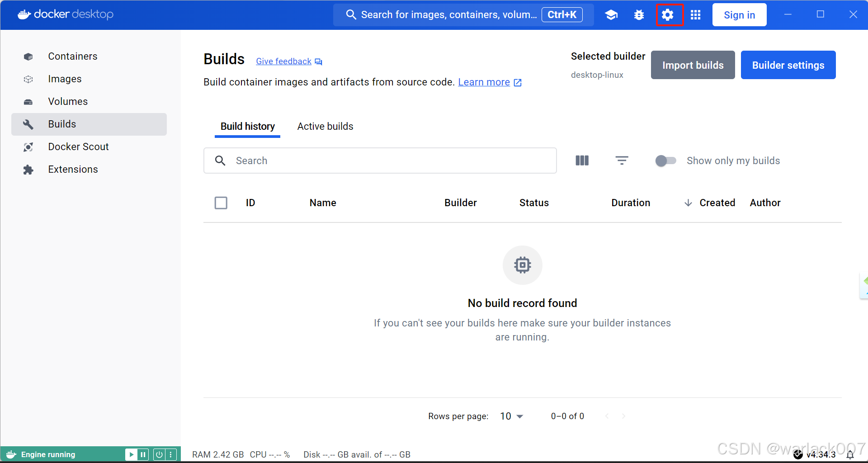The width and height of the screenshot is (868, 463).
Task: Click the Containers sidebar icon
Action: (28, 57)
